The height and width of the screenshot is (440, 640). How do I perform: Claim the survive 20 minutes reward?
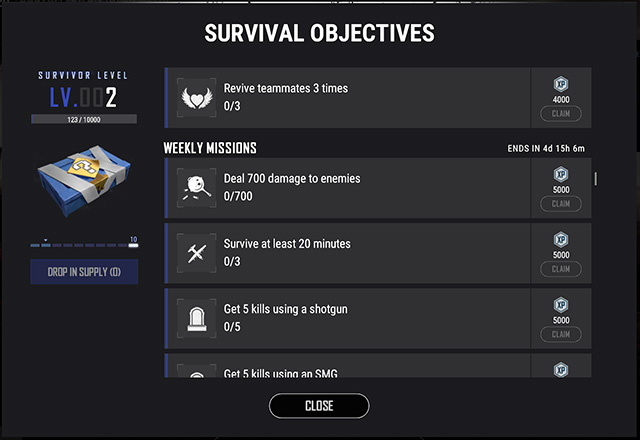561,269
